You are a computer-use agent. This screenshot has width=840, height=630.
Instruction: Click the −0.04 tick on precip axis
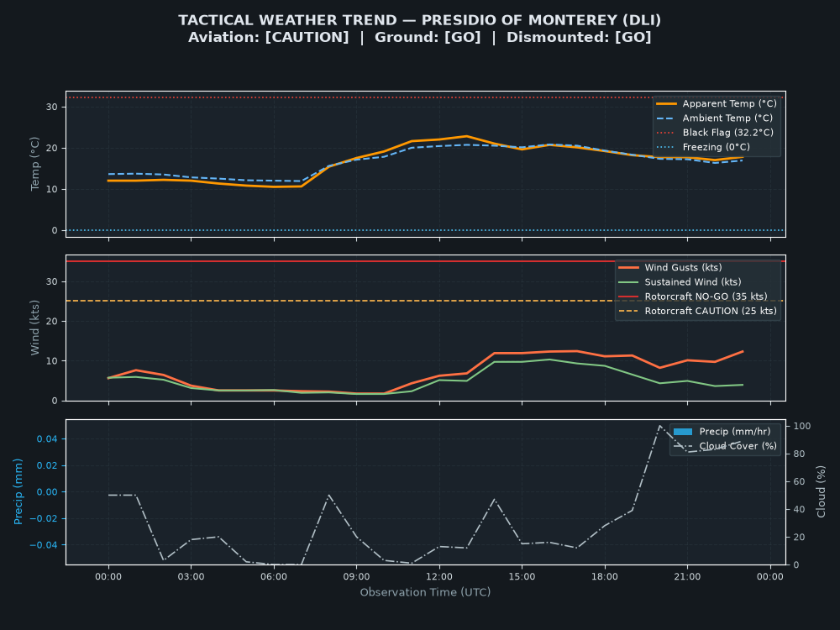pyautogui.click(x=44, y=545)
